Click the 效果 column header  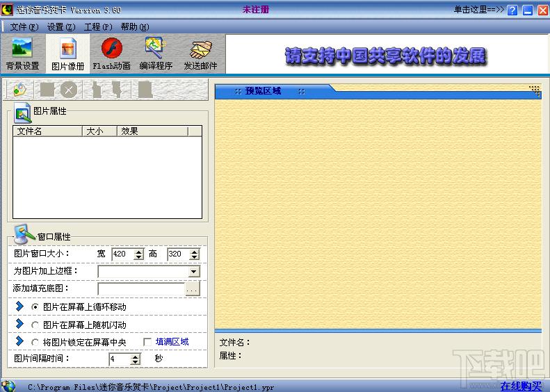[152, 131]
